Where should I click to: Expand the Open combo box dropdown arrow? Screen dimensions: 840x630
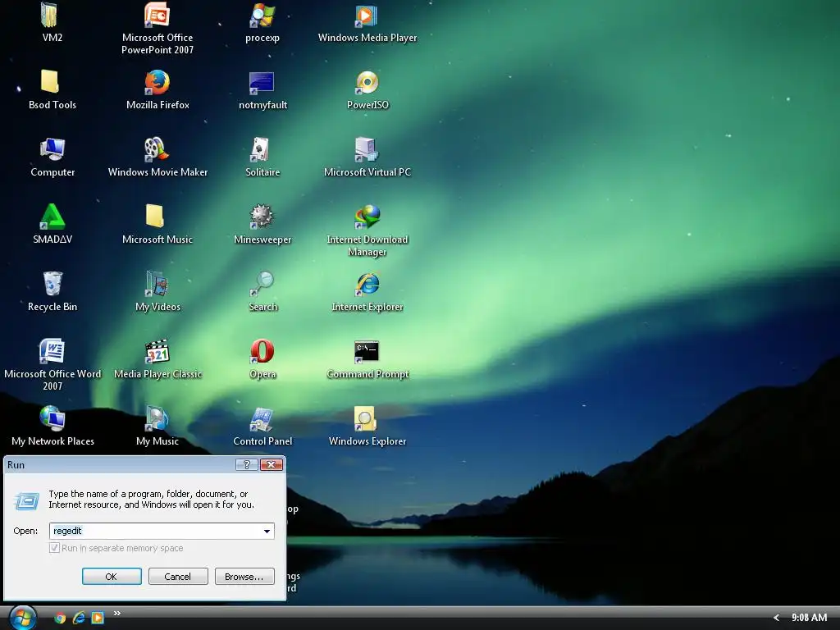267,531
